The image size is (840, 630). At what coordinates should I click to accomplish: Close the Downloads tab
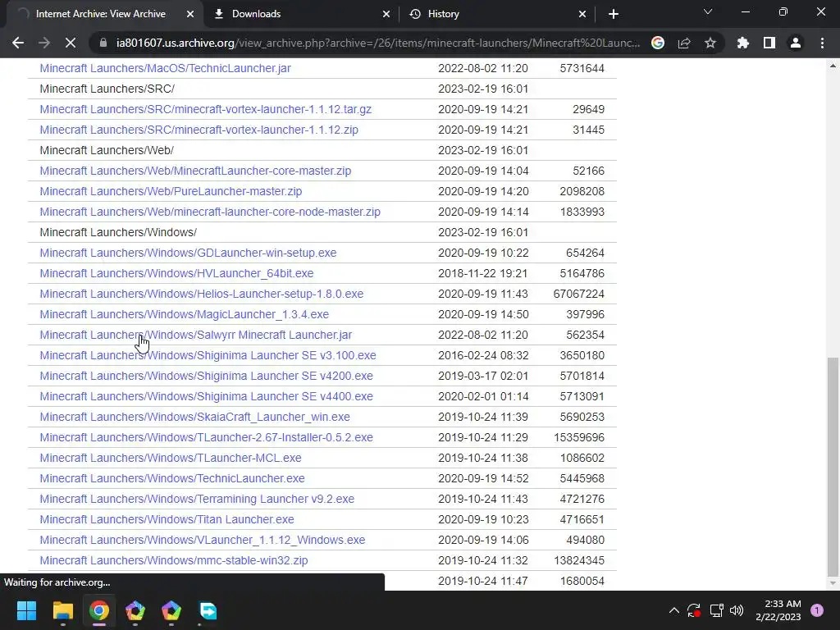(x=386, y=14)
